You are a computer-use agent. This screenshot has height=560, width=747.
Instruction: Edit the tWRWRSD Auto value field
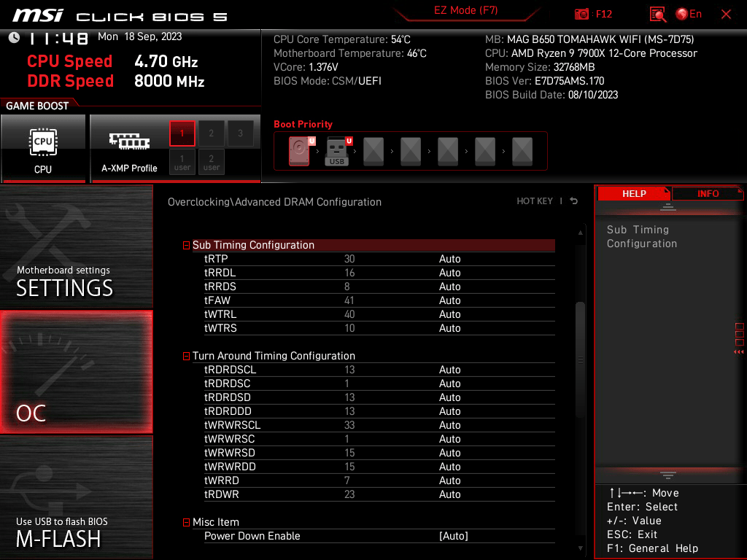pos(449,453)
